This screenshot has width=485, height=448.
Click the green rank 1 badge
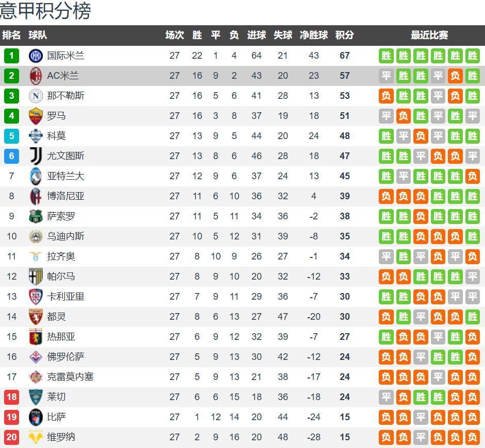11,56
